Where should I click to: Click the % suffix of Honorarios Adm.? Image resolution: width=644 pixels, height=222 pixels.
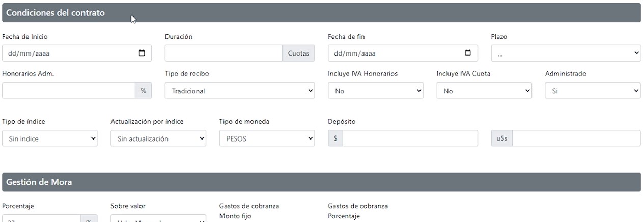pyautogui.click(x=143, y=91)
